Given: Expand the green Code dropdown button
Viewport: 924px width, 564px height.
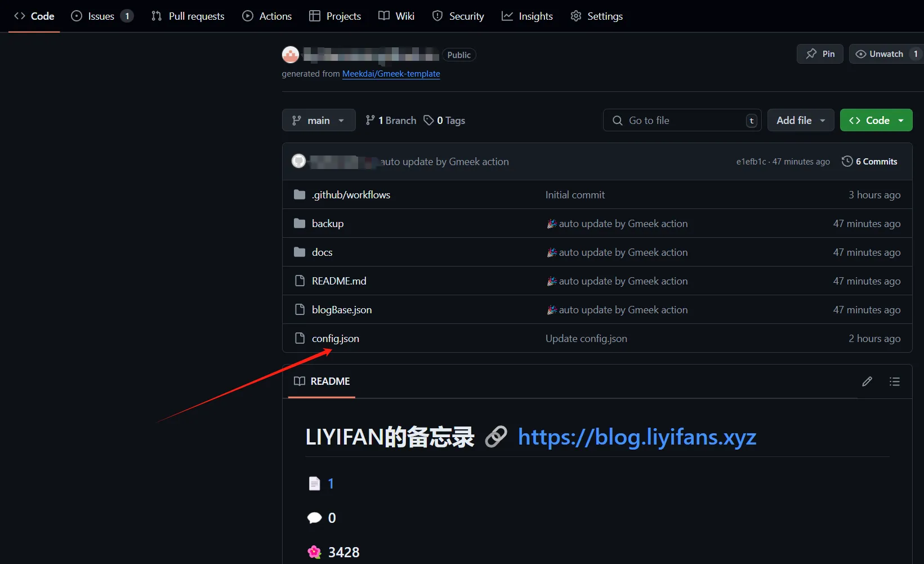Looking at the screenshot, I should pos(876,120).
